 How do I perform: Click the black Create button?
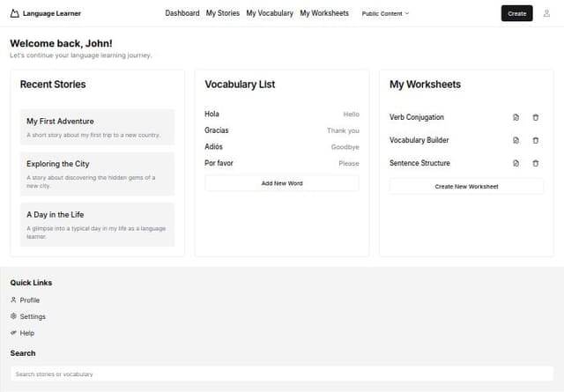pyautogui.click(x=517, y=13)
